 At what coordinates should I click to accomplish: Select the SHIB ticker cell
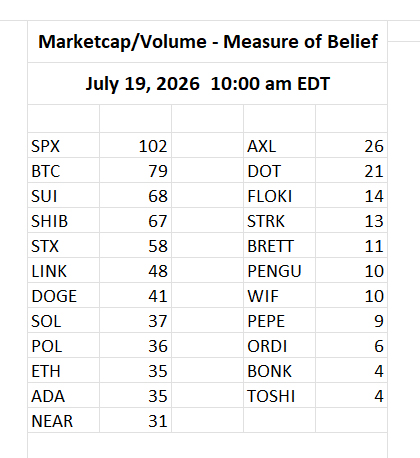63,220
